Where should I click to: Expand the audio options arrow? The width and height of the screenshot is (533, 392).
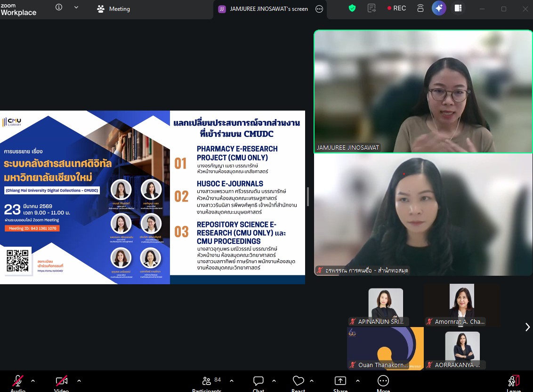[33, 380]
